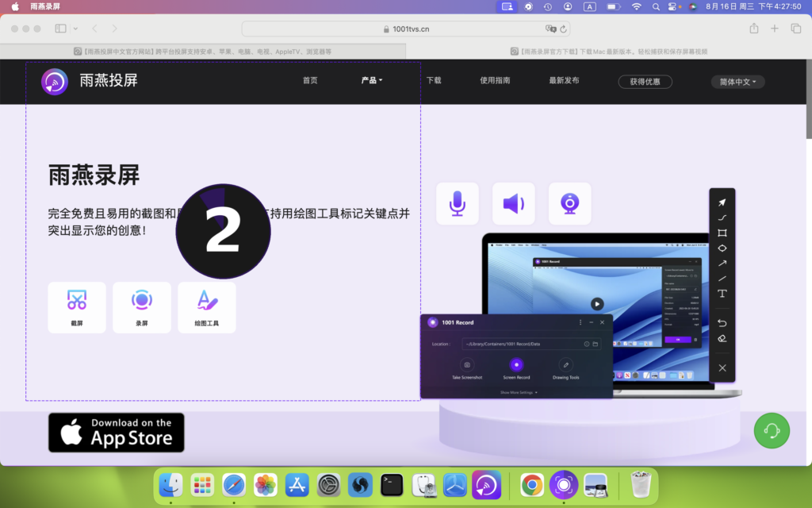Open Finder from the Dock
Viewport: 812px width, 508px height.
(x=171, y=485)
